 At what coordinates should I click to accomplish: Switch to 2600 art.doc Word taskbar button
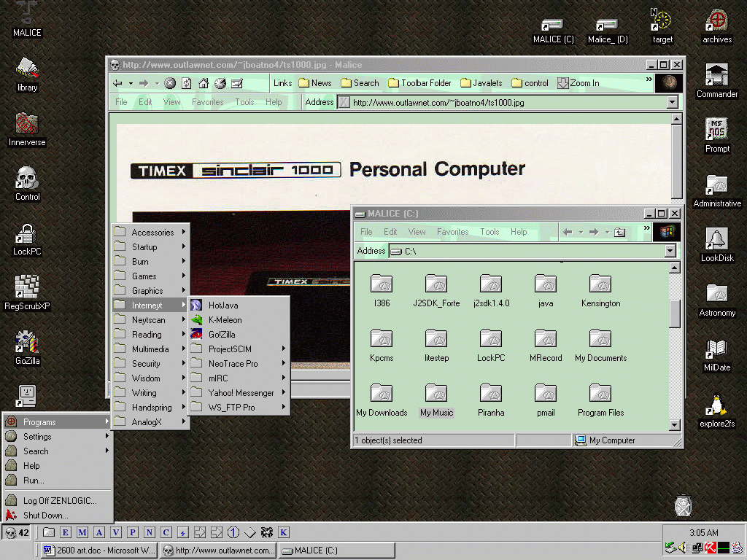coord(98,551)
